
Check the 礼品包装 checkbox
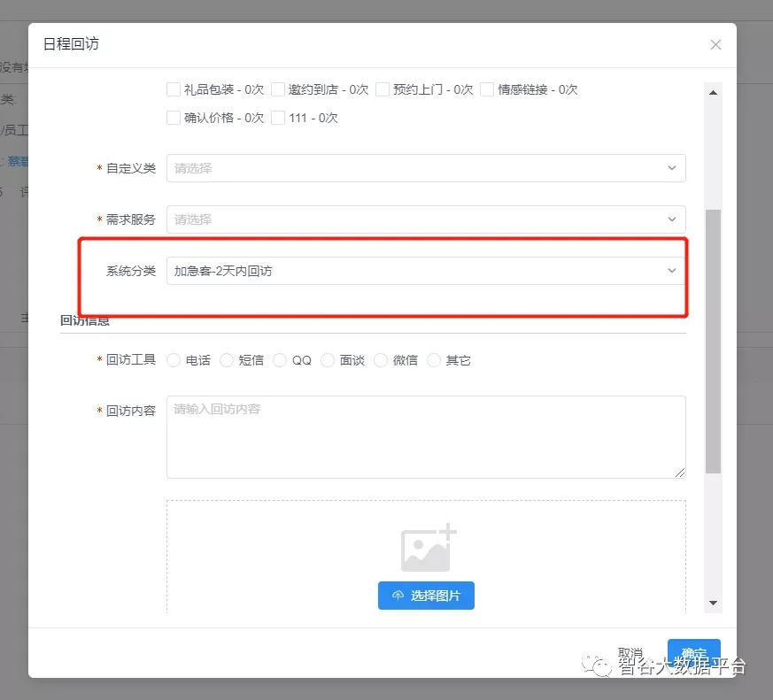tap(174, 89)
